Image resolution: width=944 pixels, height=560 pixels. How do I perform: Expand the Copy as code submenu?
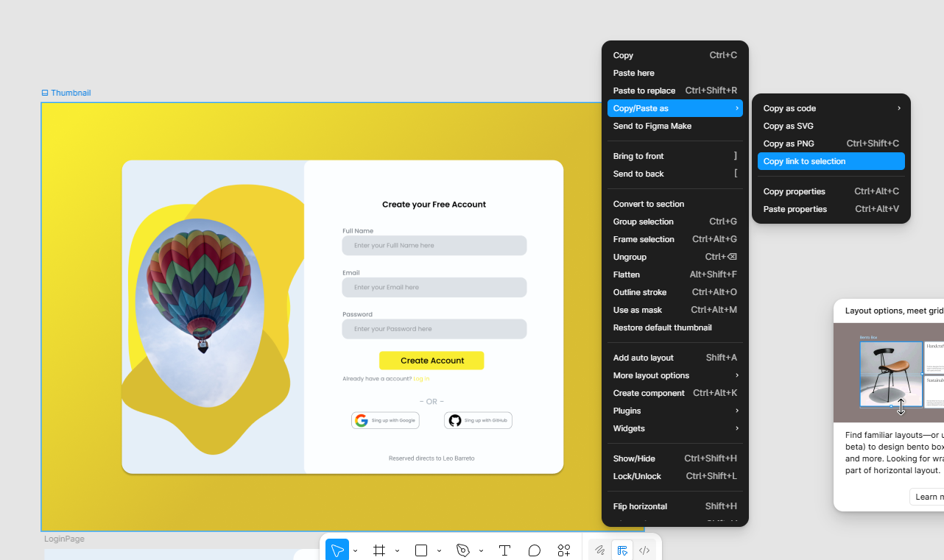(831, 108)
